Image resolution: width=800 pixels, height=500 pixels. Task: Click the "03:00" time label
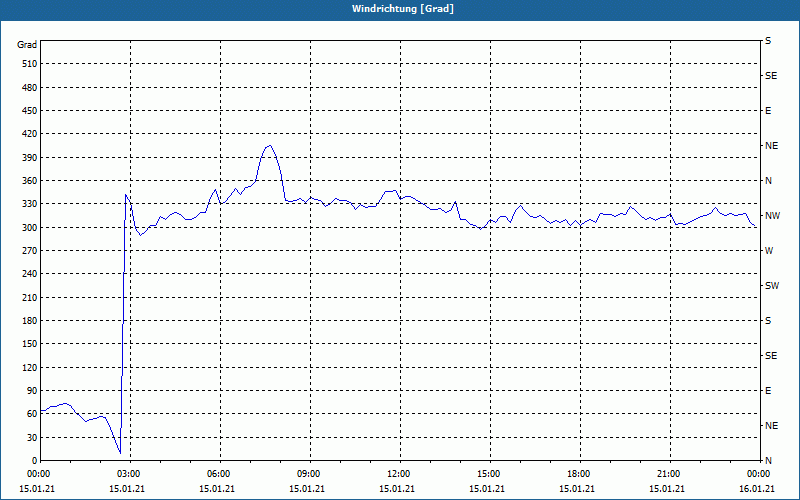tap(130, 474)
